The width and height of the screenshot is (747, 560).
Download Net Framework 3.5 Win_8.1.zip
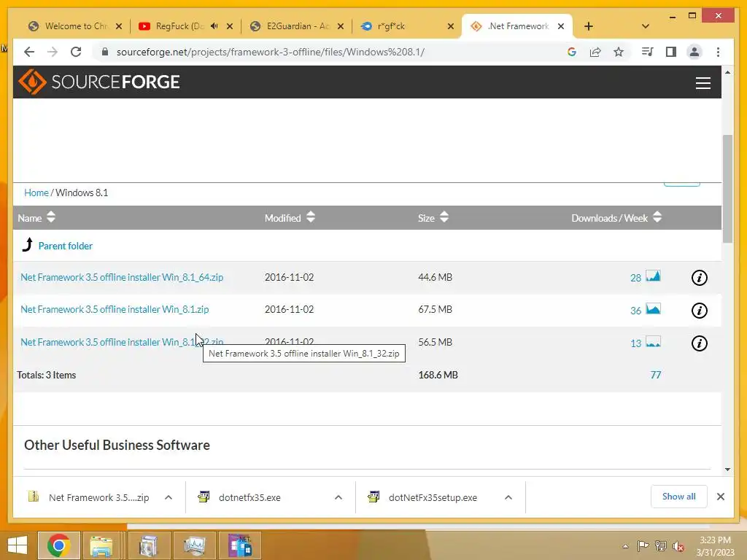pos(115,309)
